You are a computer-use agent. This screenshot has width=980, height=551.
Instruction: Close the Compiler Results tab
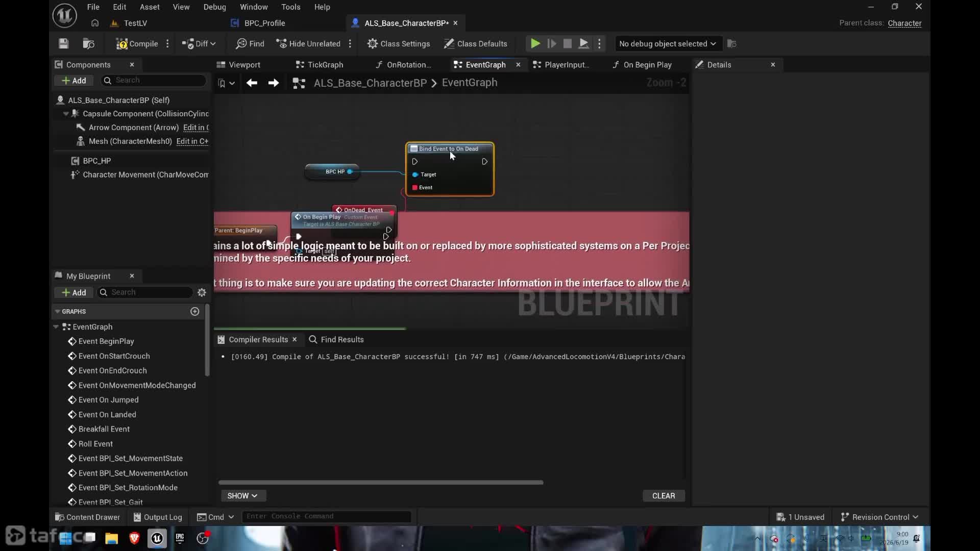295,340
